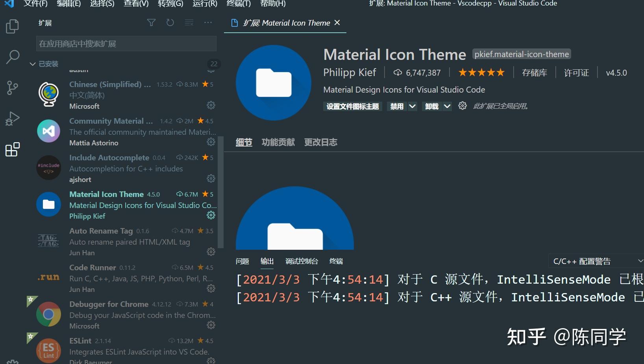
Task: Open the Explorer view in activity bar
Action: [x=12, y=26]
